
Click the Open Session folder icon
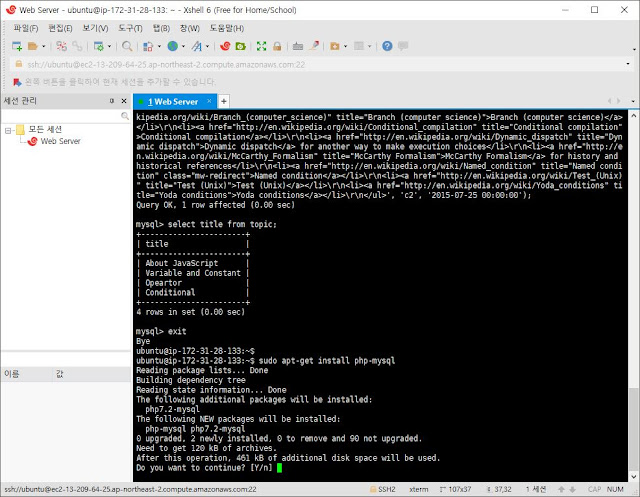(x=33, y=46)
